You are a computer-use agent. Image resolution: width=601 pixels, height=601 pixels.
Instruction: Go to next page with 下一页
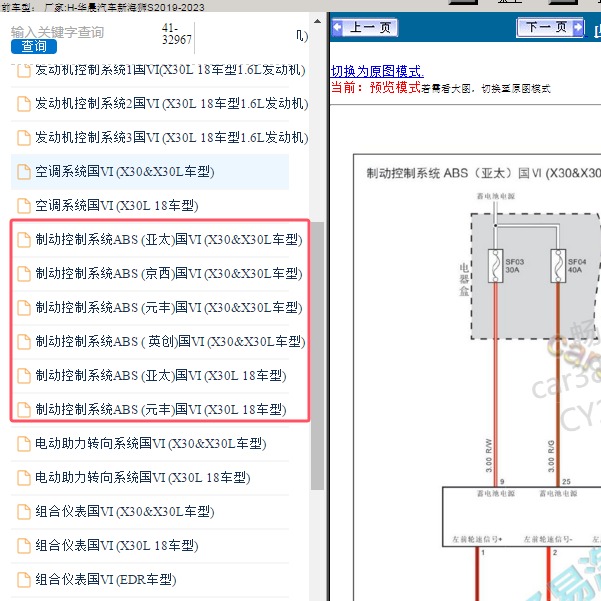pos(550,27)
